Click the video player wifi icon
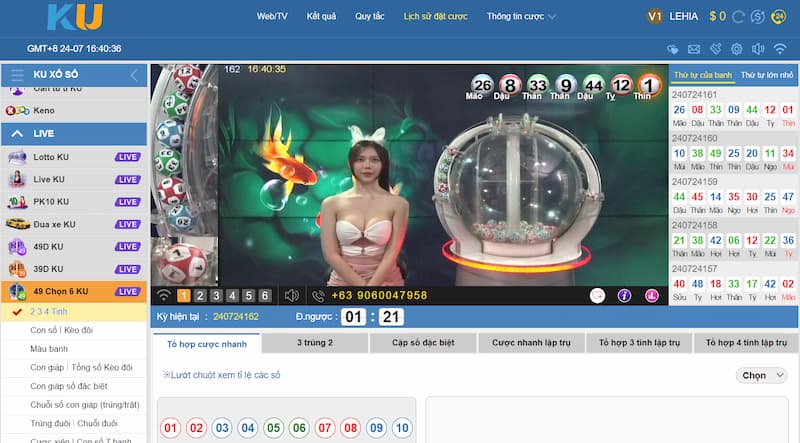800x443 pixels. click(163, 296)
